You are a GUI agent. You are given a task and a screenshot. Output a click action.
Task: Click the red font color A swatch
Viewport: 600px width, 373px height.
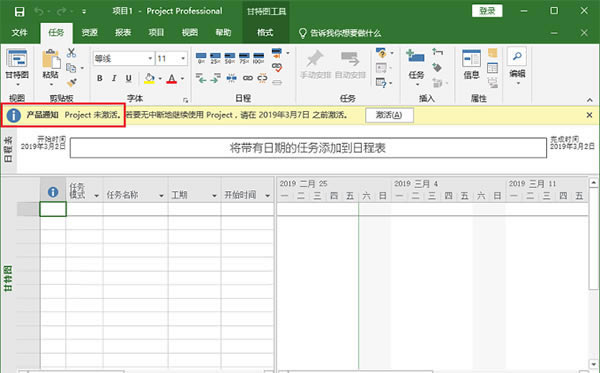click(172, 78)
